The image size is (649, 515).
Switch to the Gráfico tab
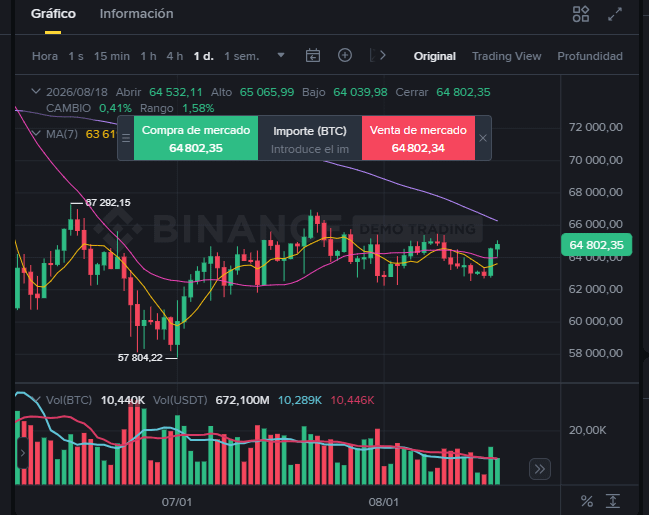[x=53, y=14]
